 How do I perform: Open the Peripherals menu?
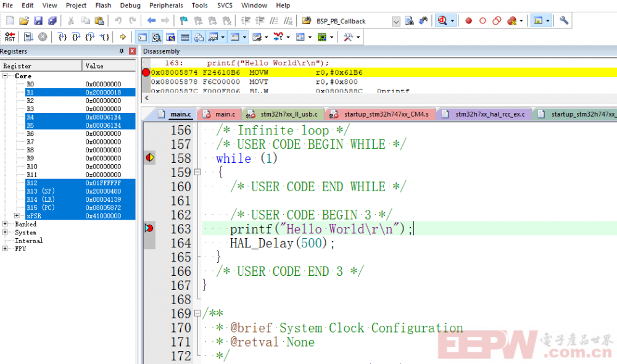[166, 6]
